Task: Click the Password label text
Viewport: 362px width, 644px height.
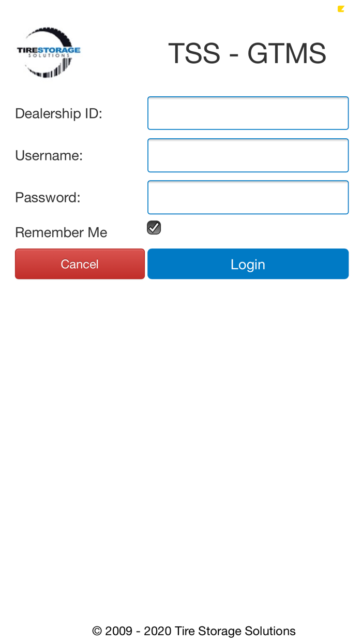Action: pyautogui.click(x=48, y=197)
